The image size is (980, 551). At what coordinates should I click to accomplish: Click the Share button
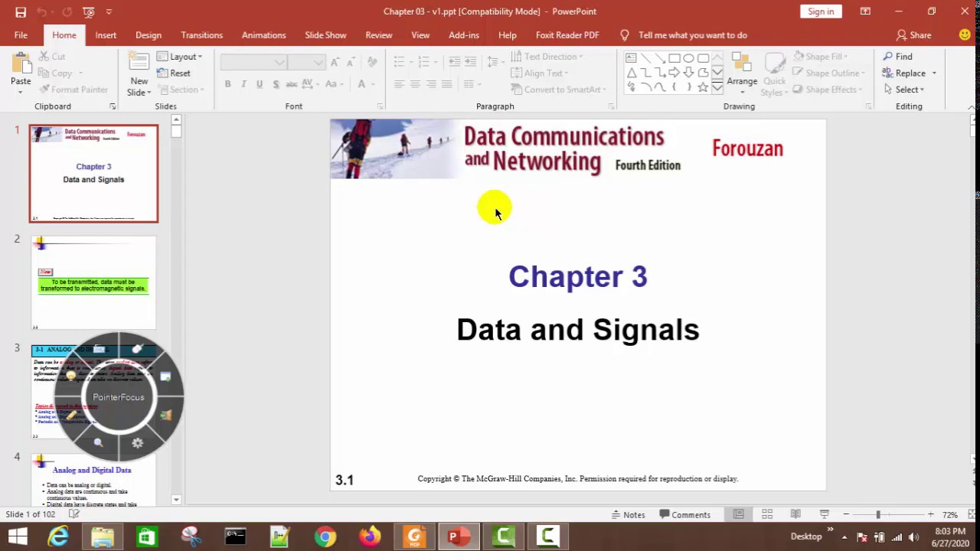(x=914, y=35)
